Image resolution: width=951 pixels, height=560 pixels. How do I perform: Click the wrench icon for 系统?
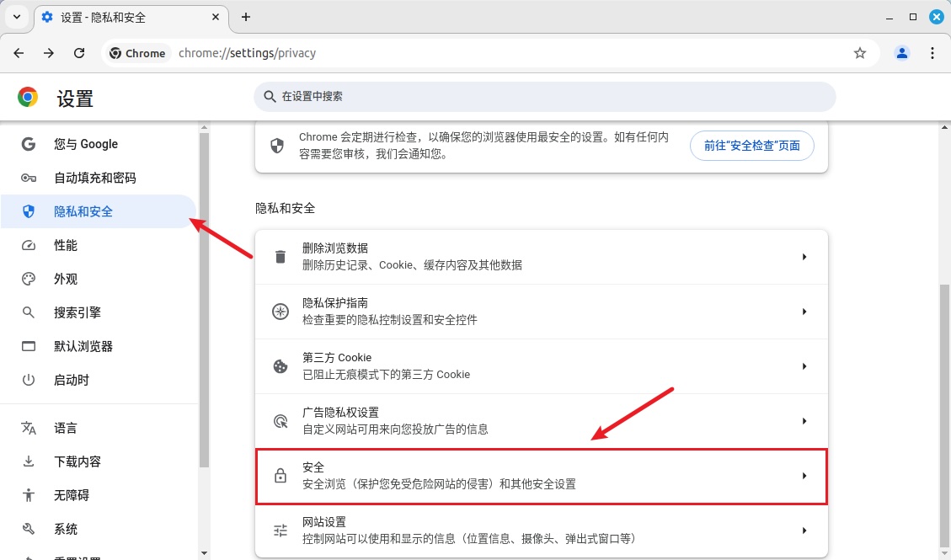[x=29, y=529]
